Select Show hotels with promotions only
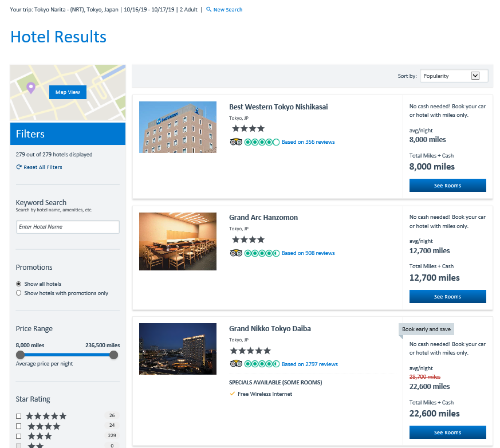This screenshot has height=448, width=500. click(18, 293)
